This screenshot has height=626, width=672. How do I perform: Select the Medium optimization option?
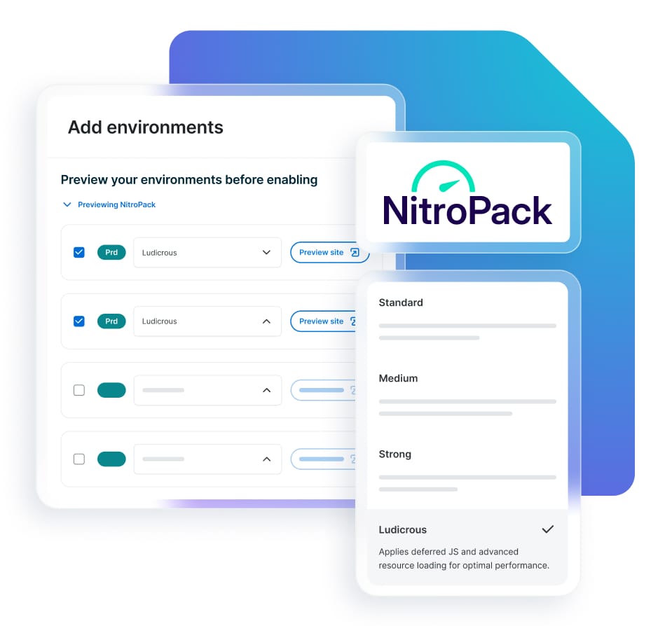click(x=398, y=378)
